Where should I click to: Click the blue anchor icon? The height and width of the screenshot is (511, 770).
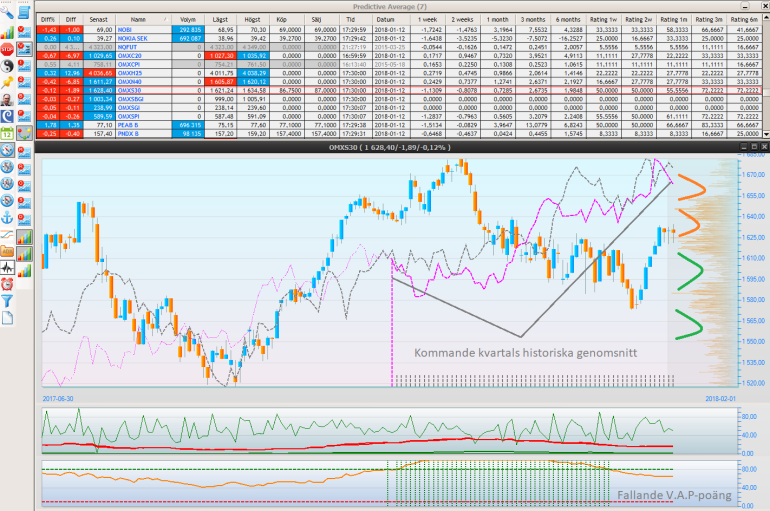8,217
